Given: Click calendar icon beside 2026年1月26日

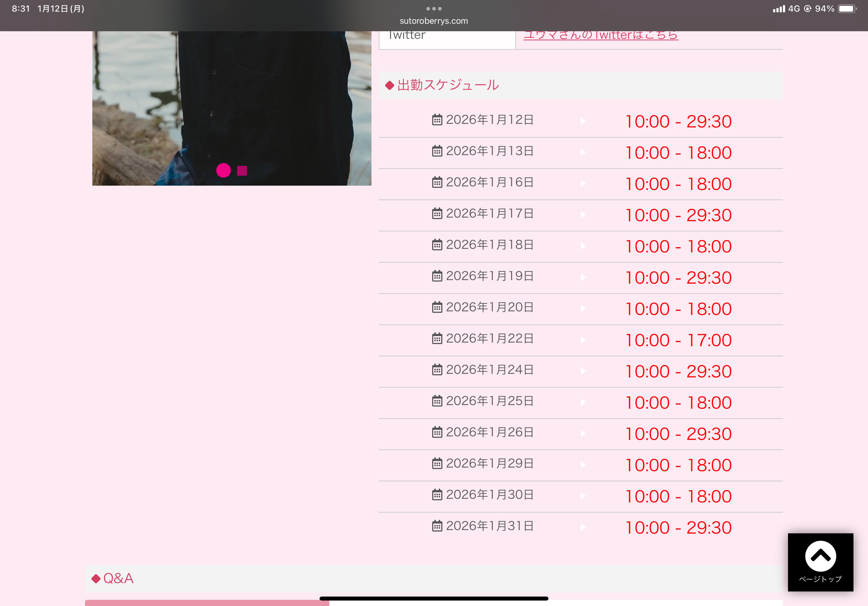Looking at the screenshot, I should point(437,432).
